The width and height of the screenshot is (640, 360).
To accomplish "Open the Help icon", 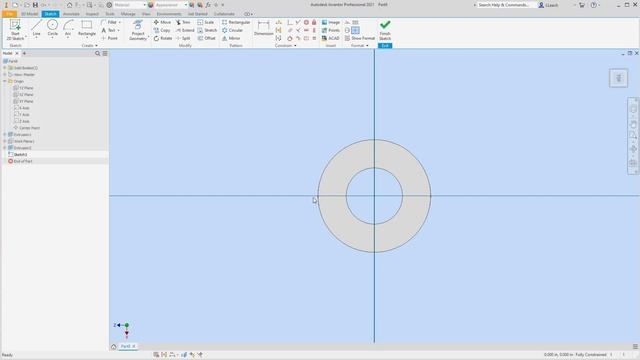I will 593,5.
